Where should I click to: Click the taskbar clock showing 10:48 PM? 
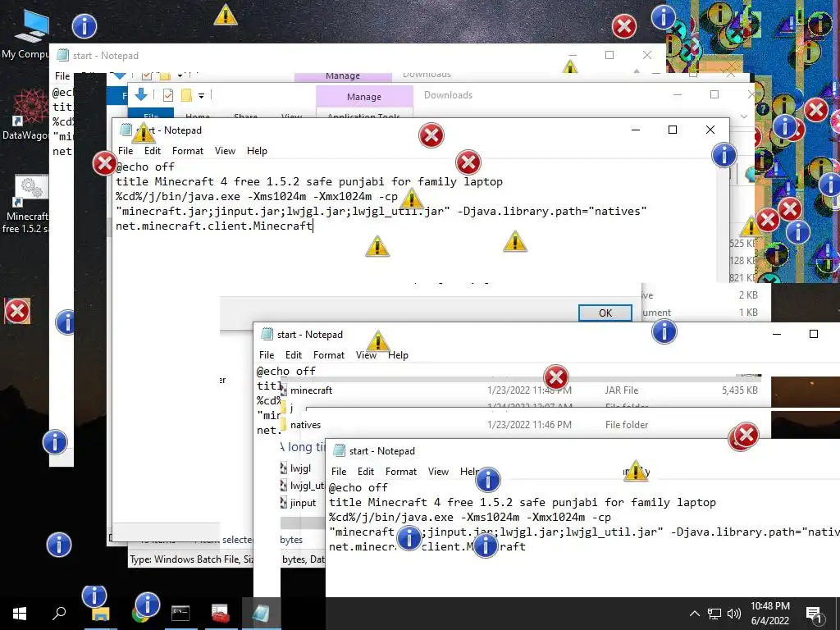tap(769, 614)
